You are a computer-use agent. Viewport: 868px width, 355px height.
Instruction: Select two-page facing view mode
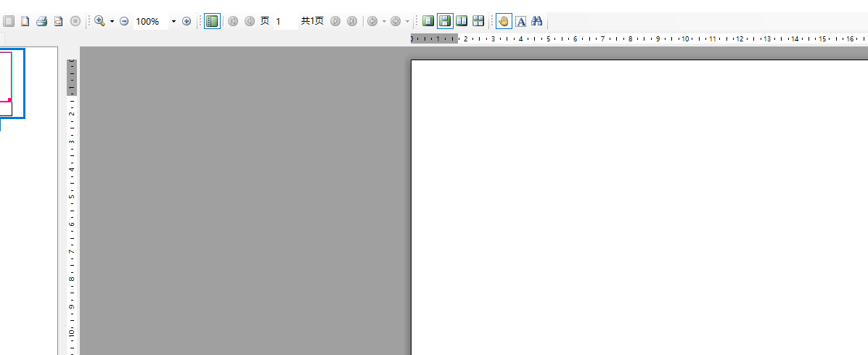click(462, 21)
